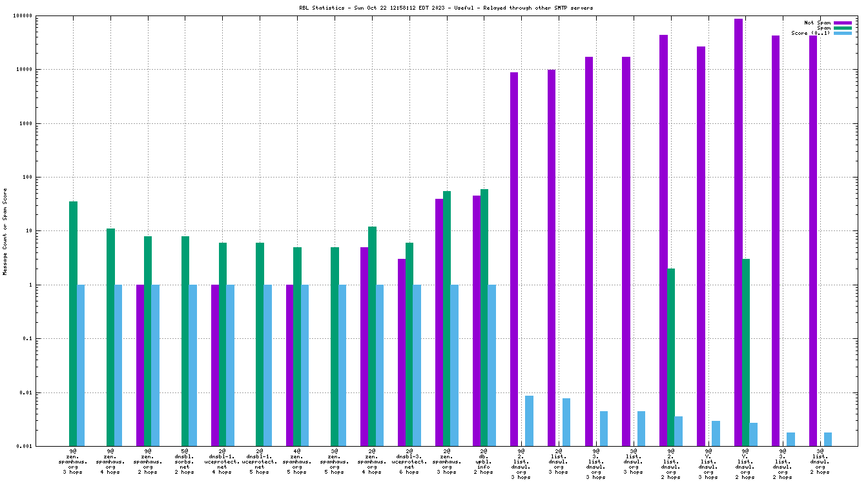Image resolution: width=868 pixels, height=488 pixels.
Task: Click the 'Message Count or Spam Score' axis title
Action: (x=5, y=231)
